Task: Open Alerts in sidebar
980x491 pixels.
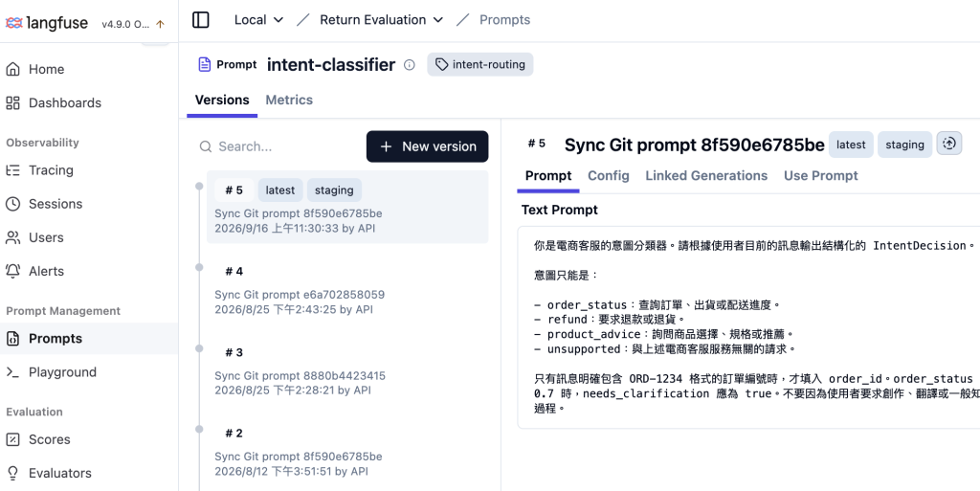Action: pyautogui.click(x=89, y=272)
